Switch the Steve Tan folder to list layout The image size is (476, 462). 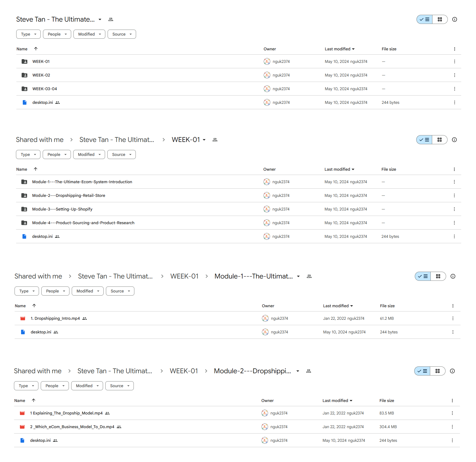coord(424,19)
